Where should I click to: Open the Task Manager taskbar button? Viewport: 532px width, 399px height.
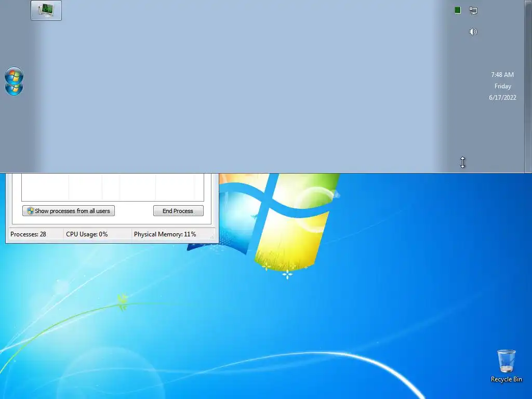coord(46,10)
